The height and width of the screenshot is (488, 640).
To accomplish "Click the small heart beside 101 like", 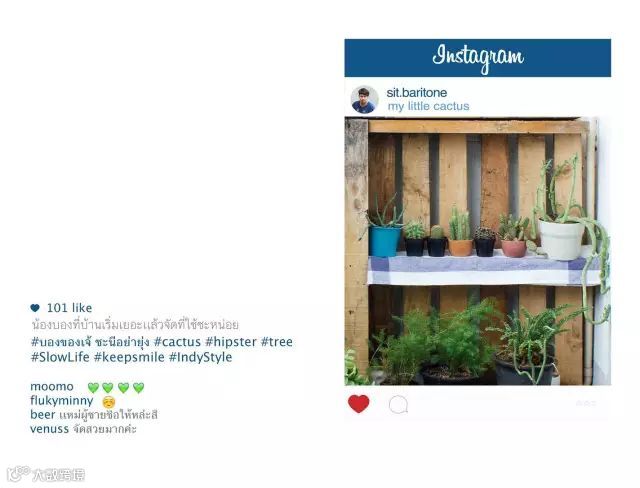I will (x=35, y=308).
